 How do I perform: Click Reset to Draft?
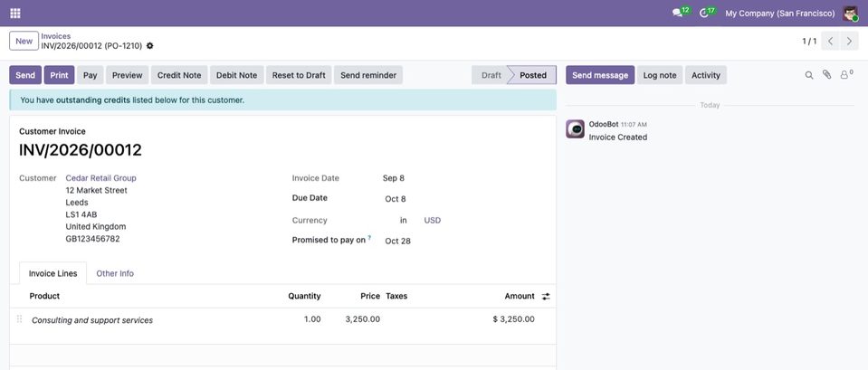click(x=299, y=75)
